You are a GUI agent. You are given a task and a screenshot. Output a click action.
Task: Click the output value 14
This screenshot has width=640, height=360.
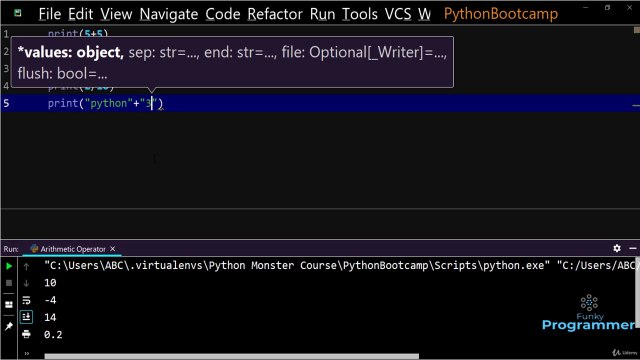[x=50, y=318]
